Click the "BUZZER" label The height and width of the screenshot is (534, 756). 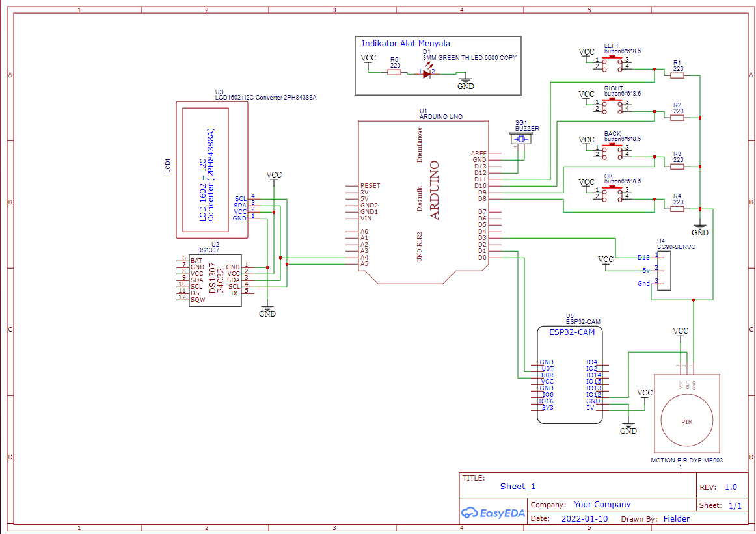527,129
